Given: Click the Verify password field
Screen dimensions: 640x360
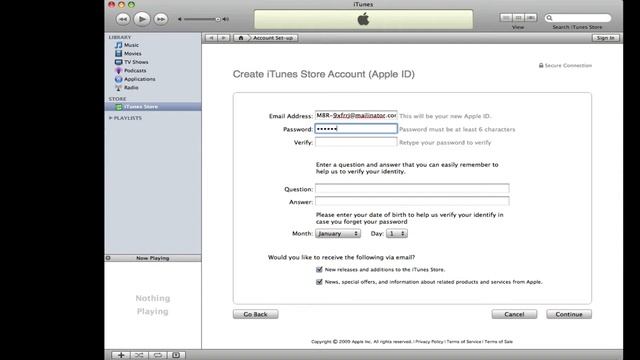Looking at the screenshot, I should click(356, 142).
